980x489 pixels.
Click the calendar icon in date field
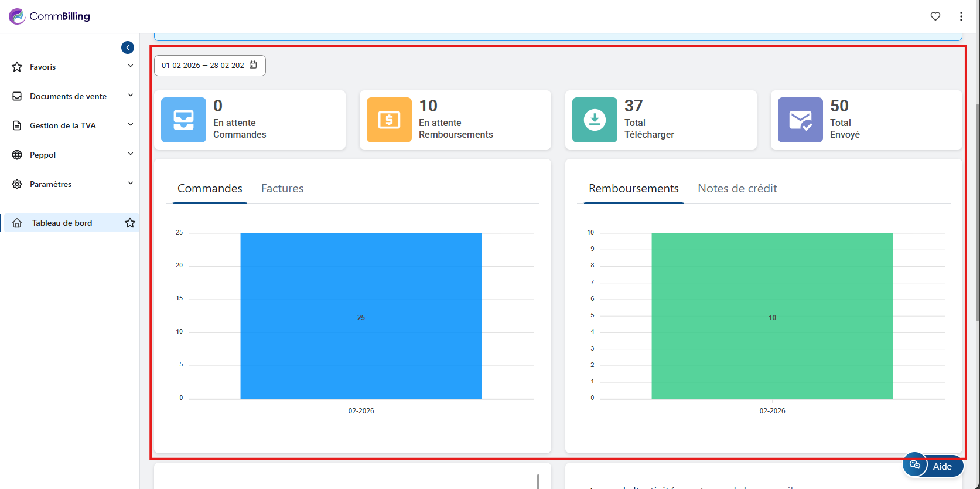253,65
